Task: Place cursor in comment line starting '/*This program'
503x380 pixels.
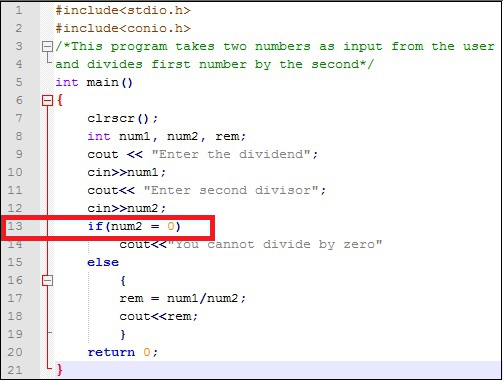Action: click(275, 46)
